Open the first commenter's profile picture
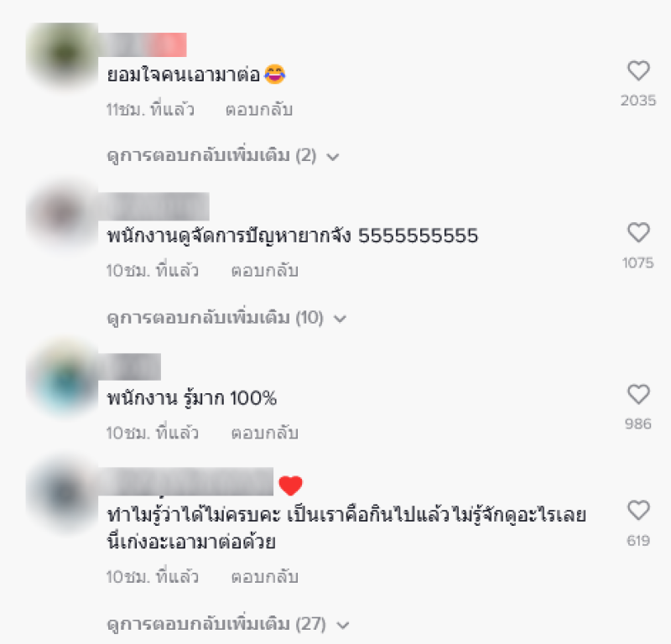 62,55
